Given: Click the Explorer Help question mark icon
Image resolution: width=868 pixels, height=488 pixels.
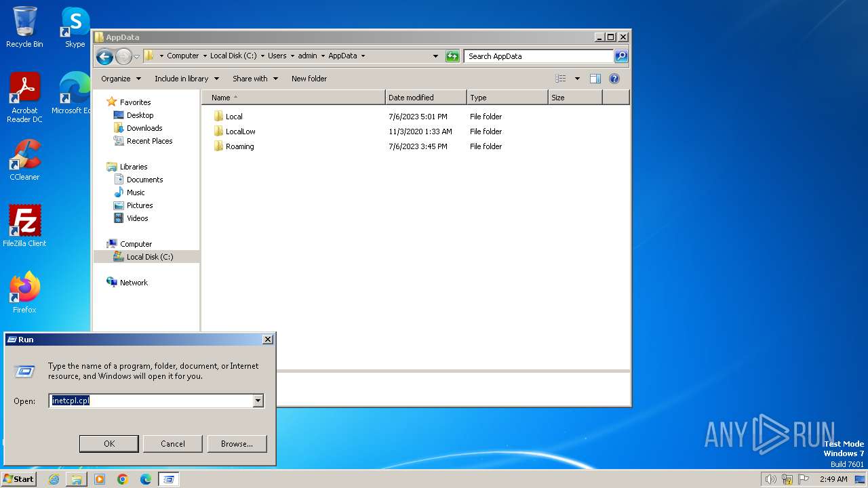Looking at the screenshot, I should (x=614, y=79).
